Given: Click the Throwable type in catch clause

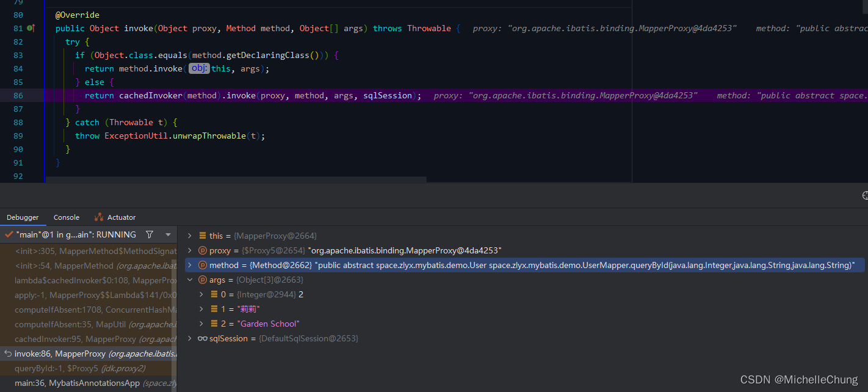Looking at the screenshot, I should pos(131,122).
